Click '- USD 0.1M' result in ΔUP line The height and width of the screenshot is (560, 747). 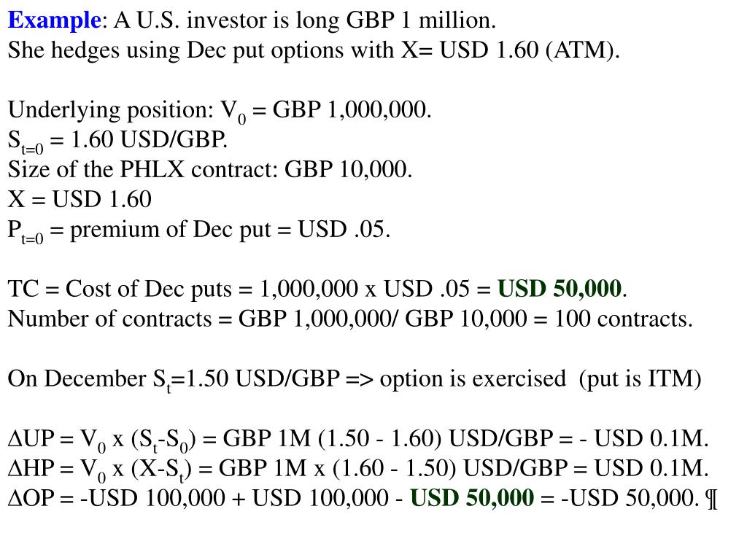click(x=643, y=438)
